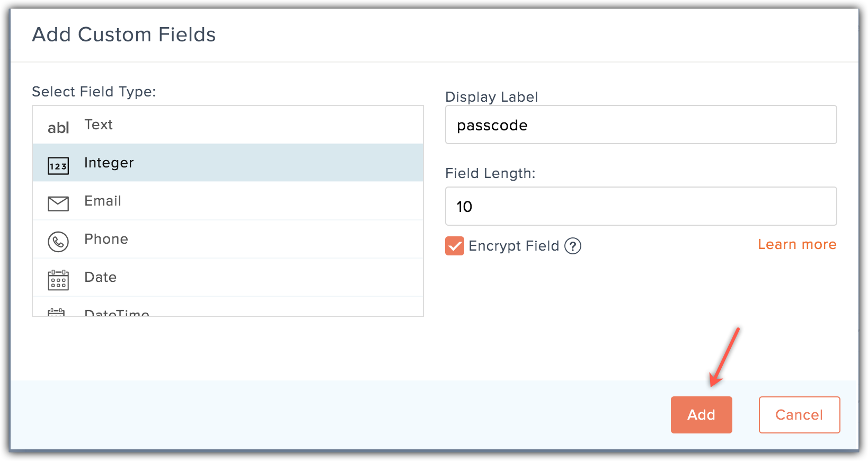Click the Encrypt Field label text
The width and height of the screenshot is (868, 461).
(513, 246)
